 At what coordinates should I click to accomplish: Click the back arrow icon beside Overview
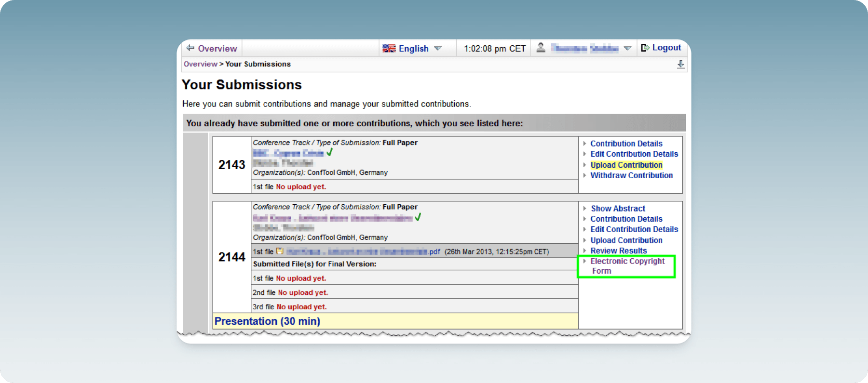[x=190, y=48]
